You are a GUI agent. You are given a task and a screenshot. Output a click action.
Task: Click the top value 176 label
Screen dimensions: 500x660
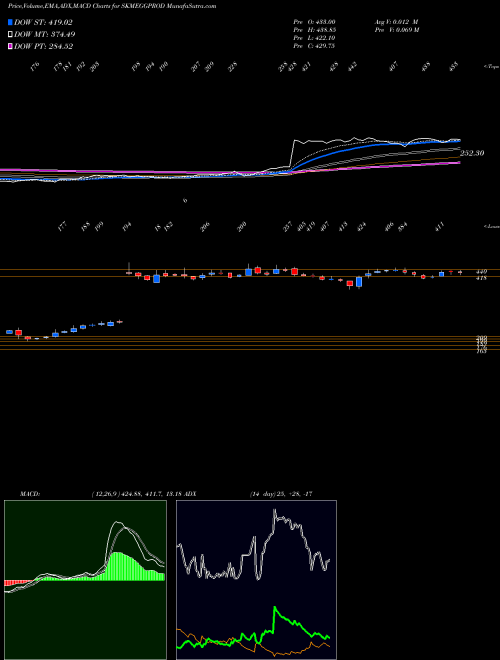35,67
